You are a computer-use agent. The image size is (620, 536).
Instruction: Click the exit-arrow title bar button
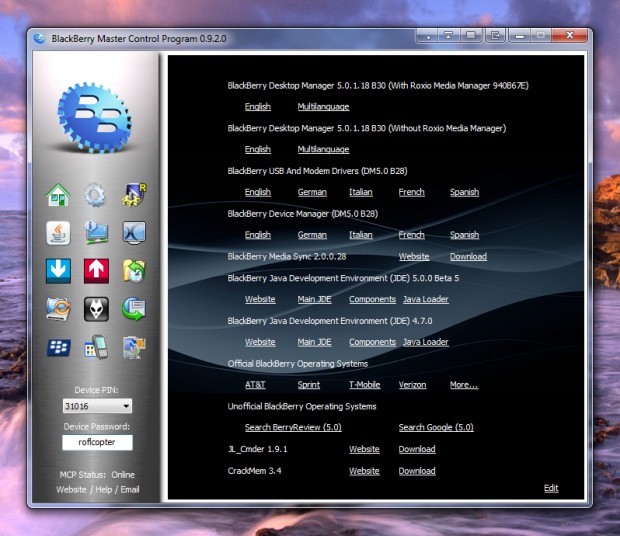(x=495, y=36)
